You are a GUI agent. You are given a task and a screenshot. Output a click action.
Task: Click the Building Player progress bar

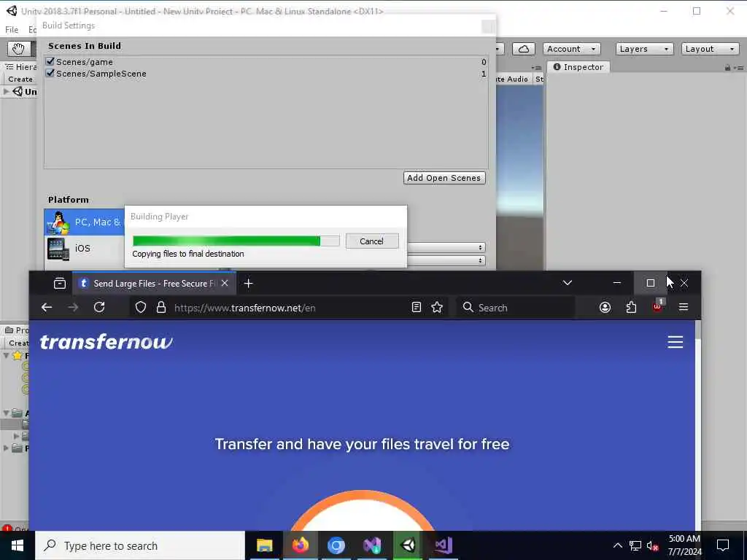(236, 241)
